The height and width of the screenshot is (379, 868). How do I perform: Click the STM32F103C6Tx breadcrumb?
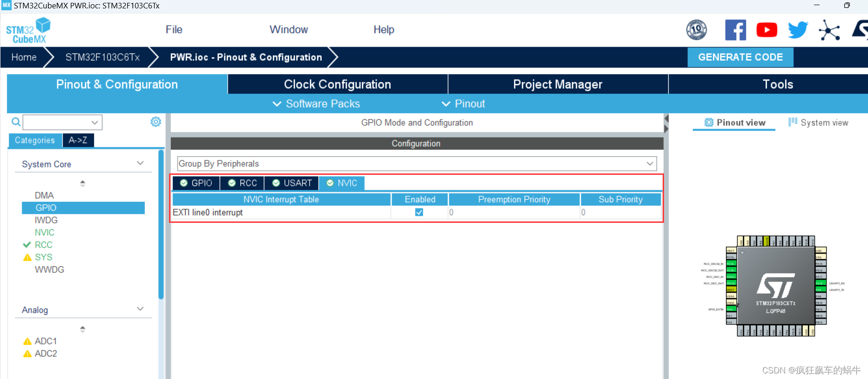pyautogui.click(x=102, y=57)
